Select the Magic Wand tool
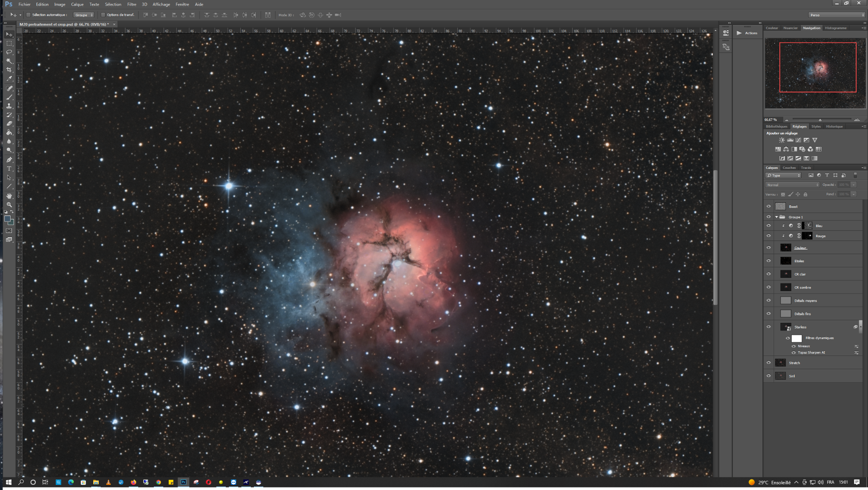Screen dimensions: 868x490 click(x=9, y=61)
